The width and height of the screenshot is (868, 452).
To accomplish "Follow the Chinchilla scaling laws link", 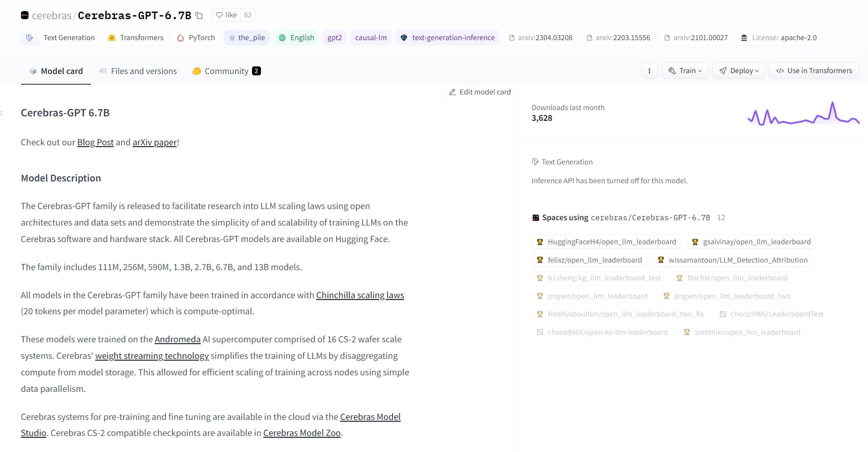I will 360,295.
